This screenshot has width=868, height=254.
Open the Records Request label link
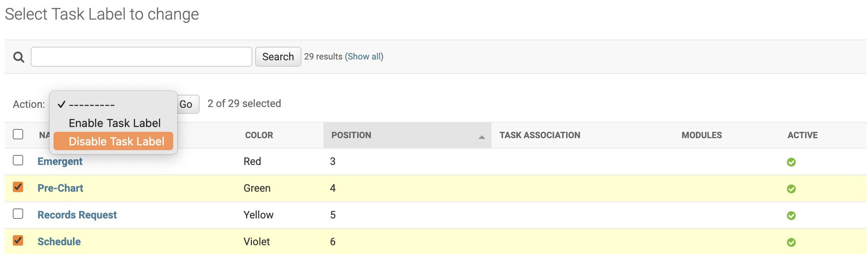coord(77,215)
